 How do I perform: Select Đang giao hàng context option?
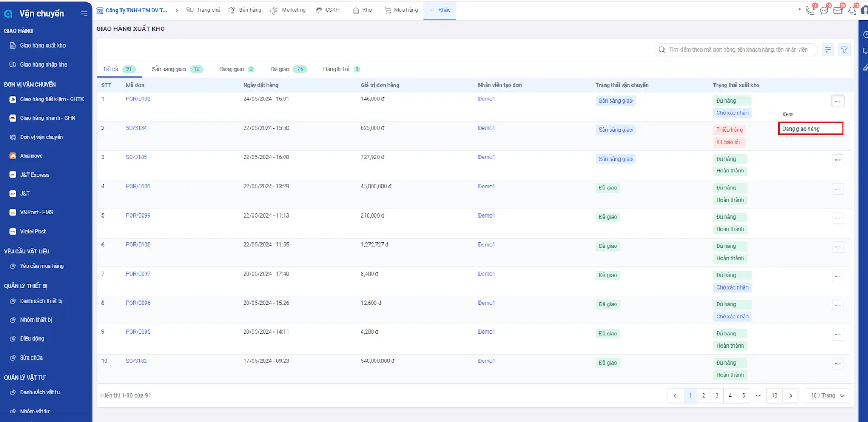(x=810, y=129)
